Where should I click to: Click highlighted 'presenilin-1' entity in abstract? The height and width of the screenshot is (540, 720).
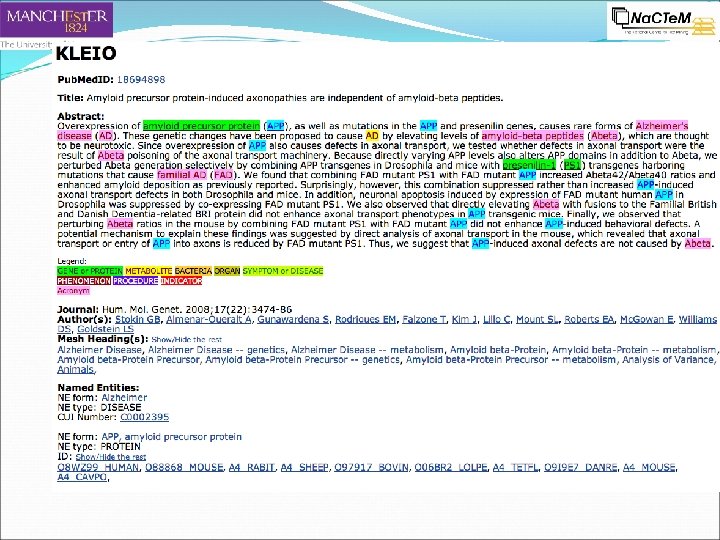[x=529, y=165]
